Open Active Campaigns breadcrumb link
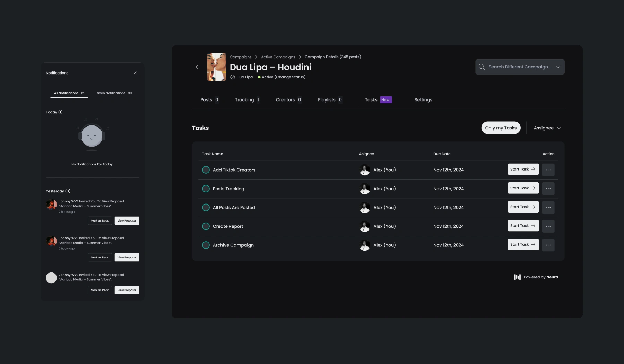Image resolution: width=624 pixels, height=364 pixels. click(278, 57)
